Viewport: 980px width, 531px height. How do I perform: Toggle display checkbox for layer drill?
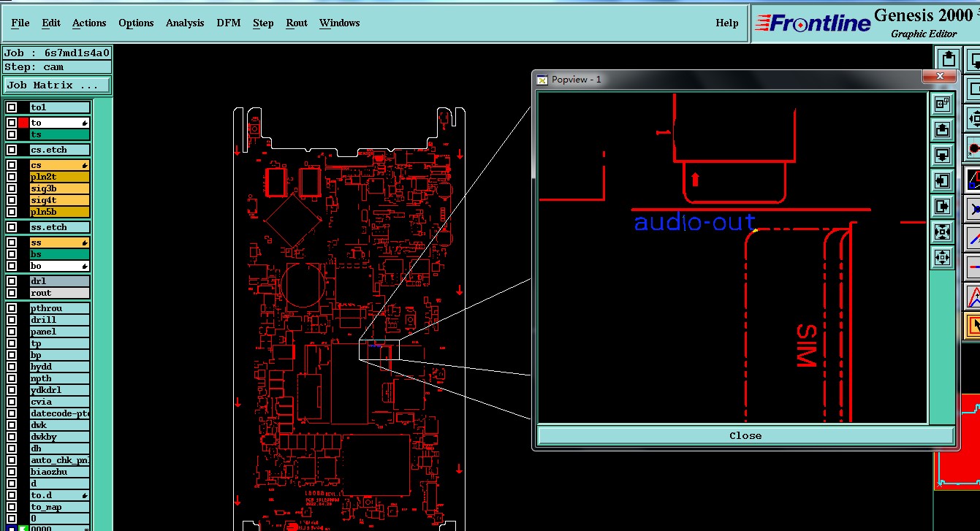pyautogui.click(x=12, y=320)
